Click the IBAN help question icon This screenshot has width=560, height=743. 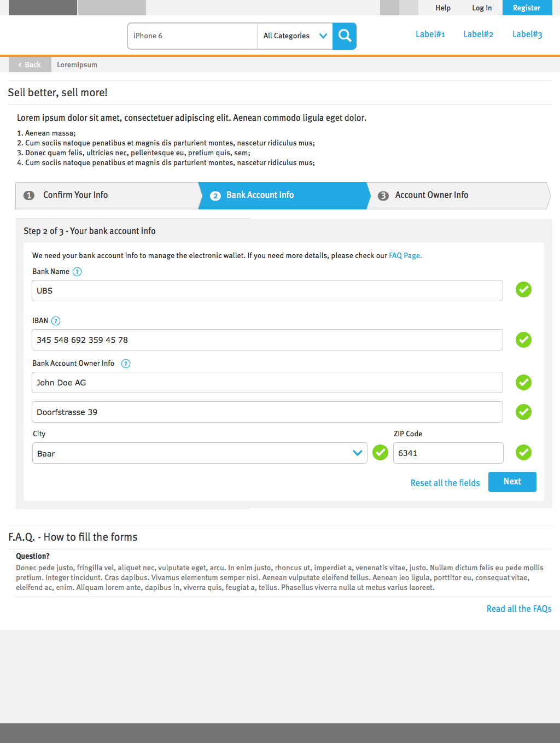click(56, 321)
